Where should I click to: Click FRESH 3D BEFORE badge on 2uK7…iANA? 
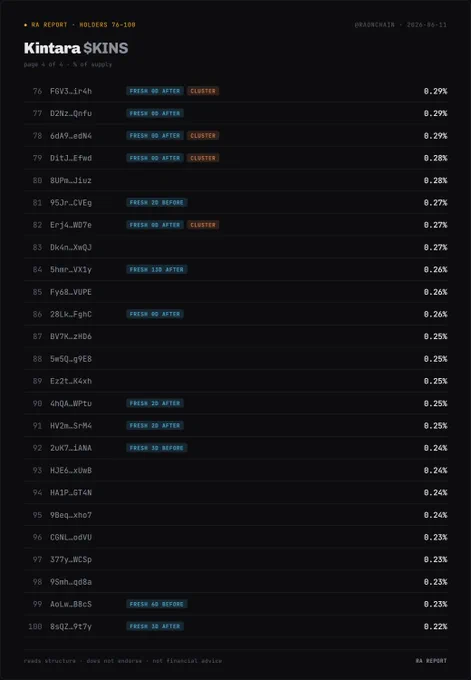(157, 448)
